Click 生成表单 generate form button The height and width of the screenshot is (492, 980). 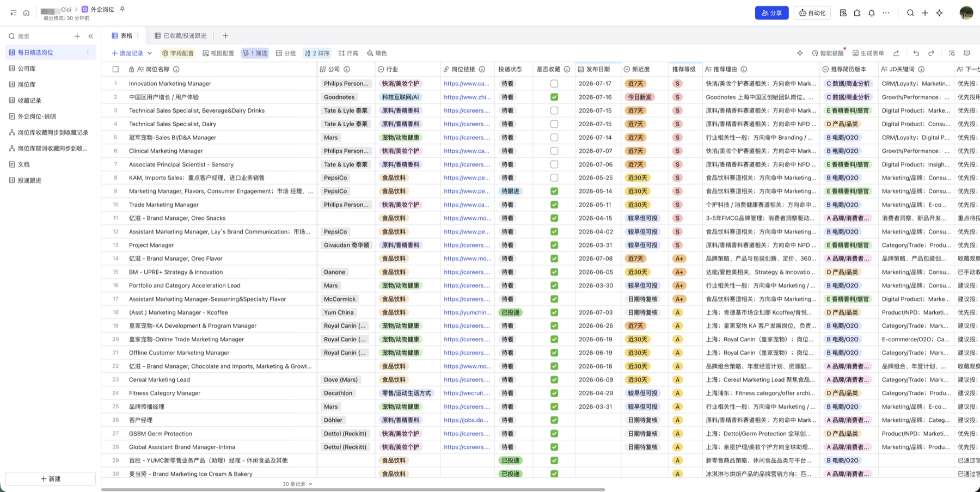[868, 53]
